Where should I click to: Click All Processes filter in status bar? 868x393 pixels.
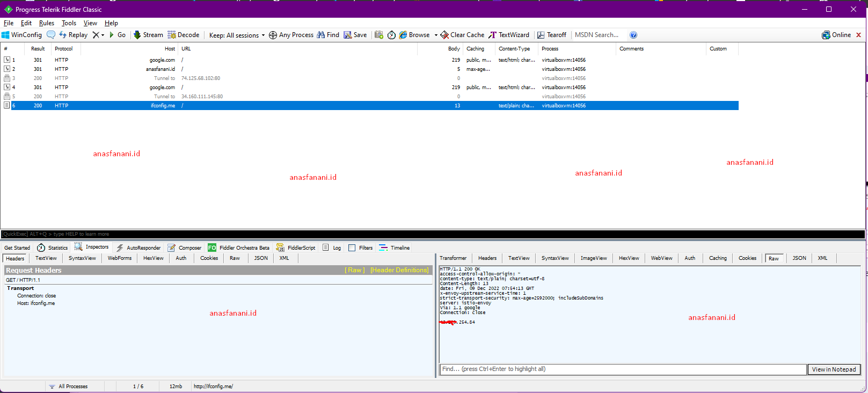(x=68, y=387)
